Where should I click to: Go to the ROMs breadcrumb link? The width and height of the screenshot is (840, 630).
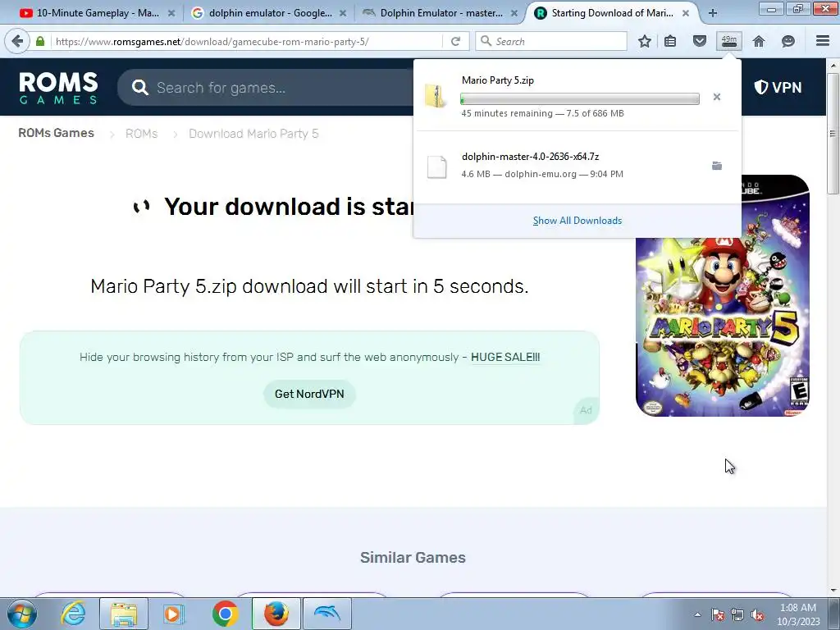[141, 134]
